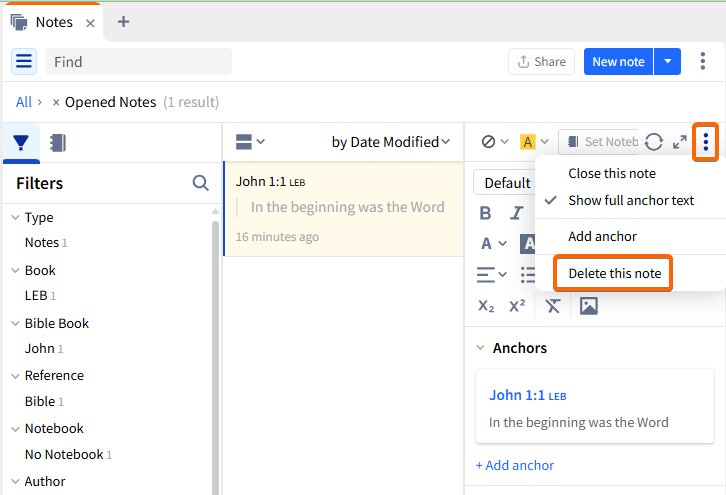Apply superscript formatting
This screenshot has width=726, height=495.
coord(517,306)
